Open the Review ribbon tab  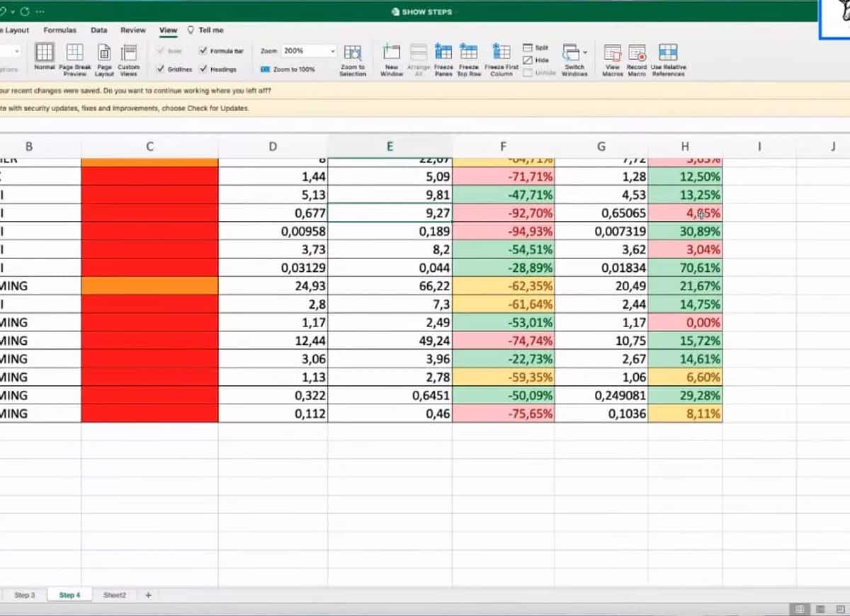click(x=133, y=30)
